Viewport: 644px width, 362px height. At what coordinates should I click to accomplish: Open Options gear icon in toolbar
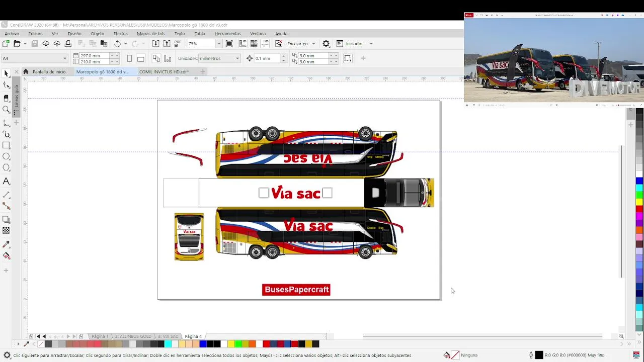tap(326, 44)
